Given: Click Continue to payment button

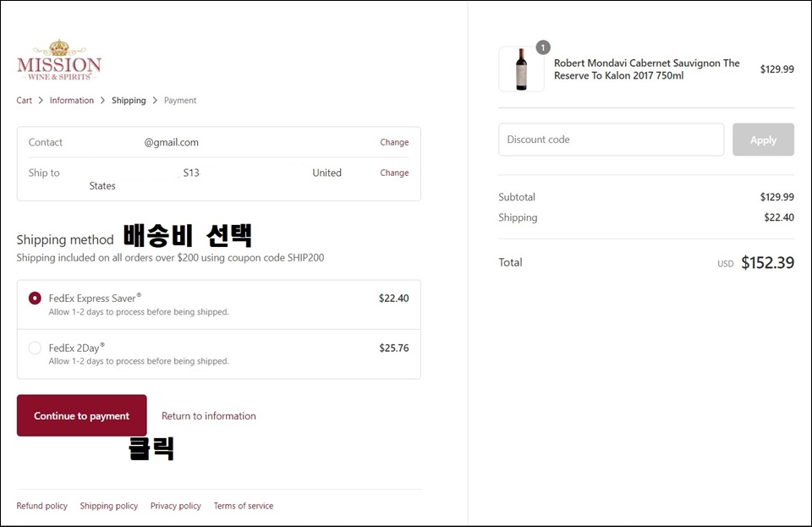Looking at the screenshot, I should click(x=82, y=415).
